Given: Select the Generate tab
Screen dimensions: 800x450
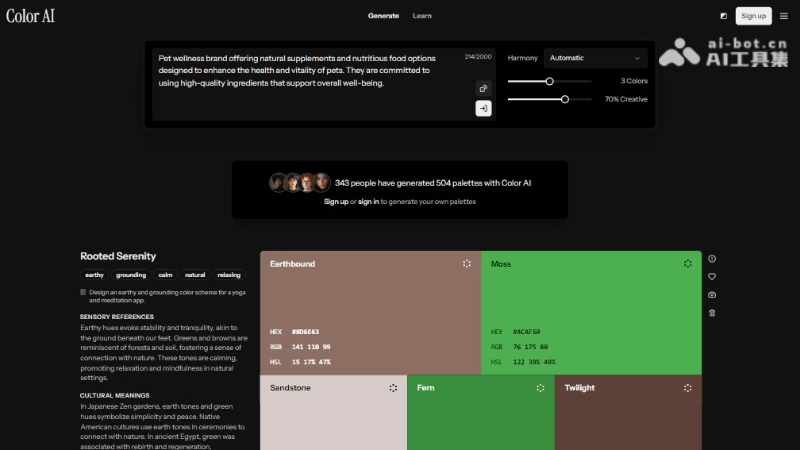Looking at the screenshot, I should 383,16.
